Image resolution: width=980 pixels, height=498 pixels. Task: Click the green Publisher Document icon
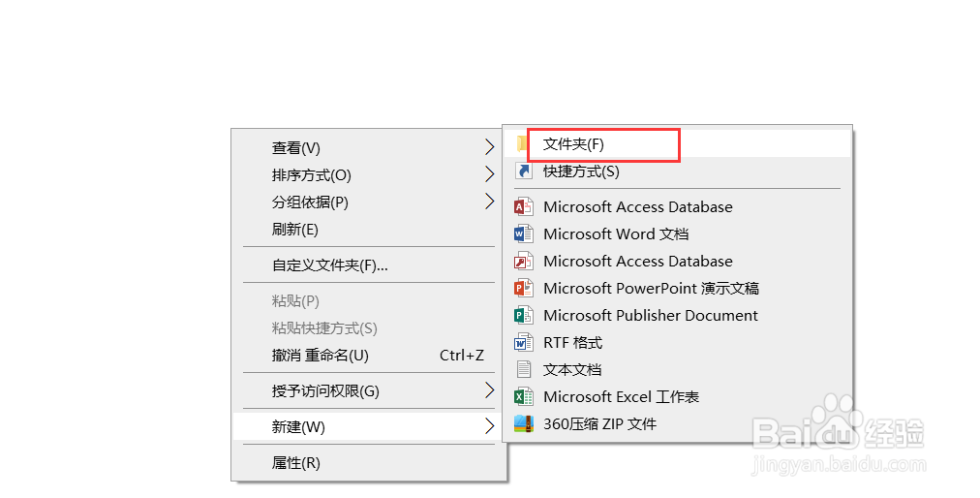523,315
